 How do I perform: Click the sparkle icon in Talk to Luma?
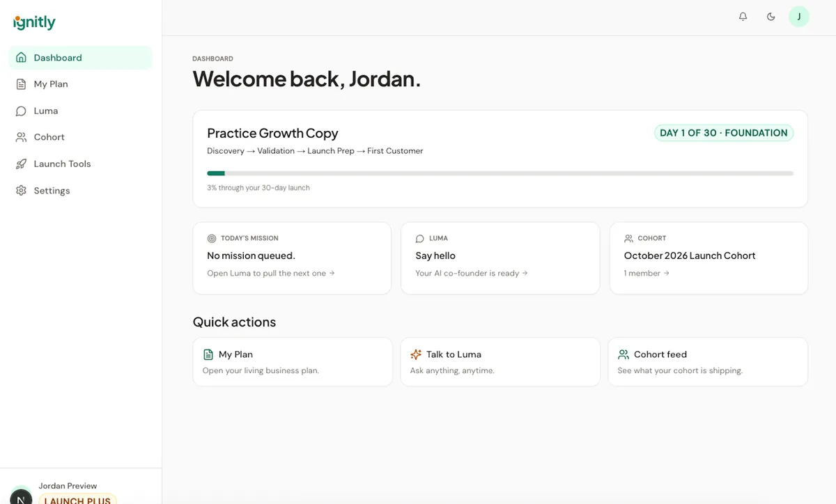coord(416,354)
